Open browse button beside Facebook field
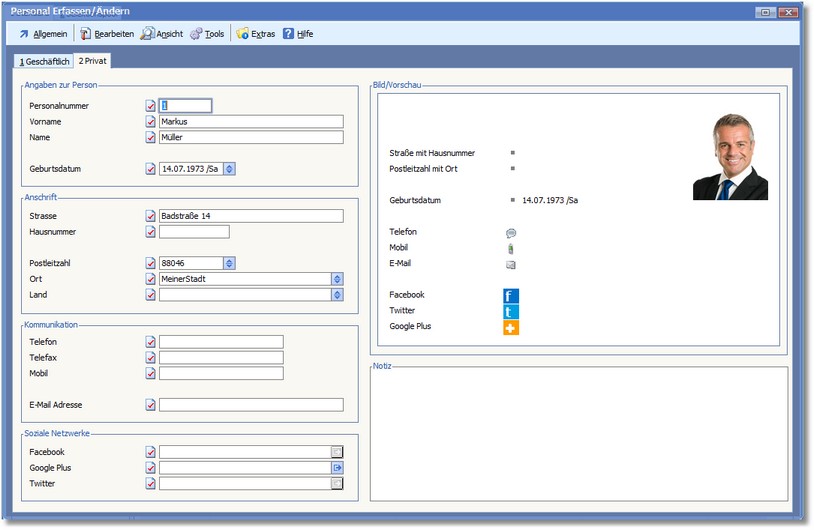 click(337, 452)
